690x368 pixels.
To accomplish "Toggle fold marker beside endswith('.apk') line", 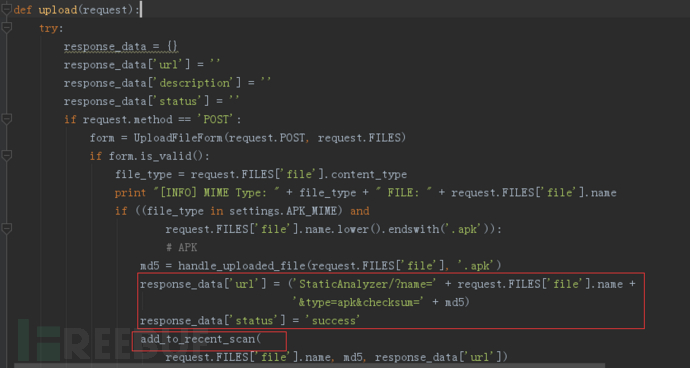I will (6, 229).
